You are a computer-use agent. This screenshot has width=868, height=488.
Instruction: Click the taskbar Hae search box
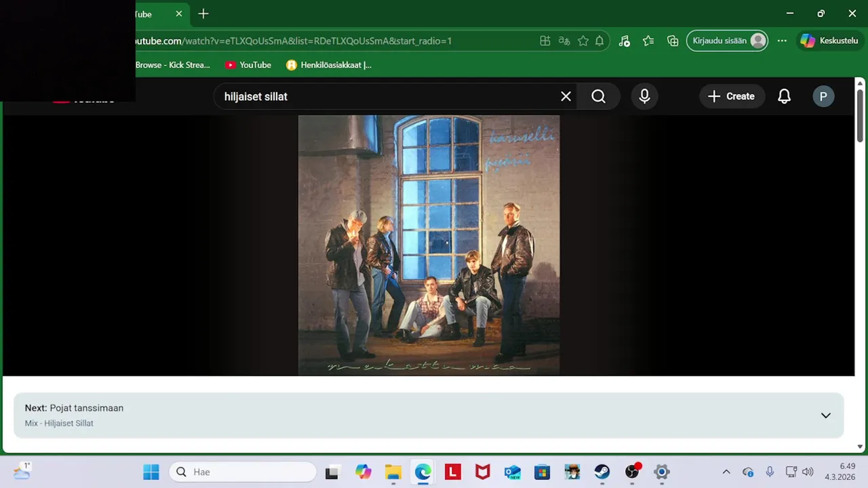(242, 472)
